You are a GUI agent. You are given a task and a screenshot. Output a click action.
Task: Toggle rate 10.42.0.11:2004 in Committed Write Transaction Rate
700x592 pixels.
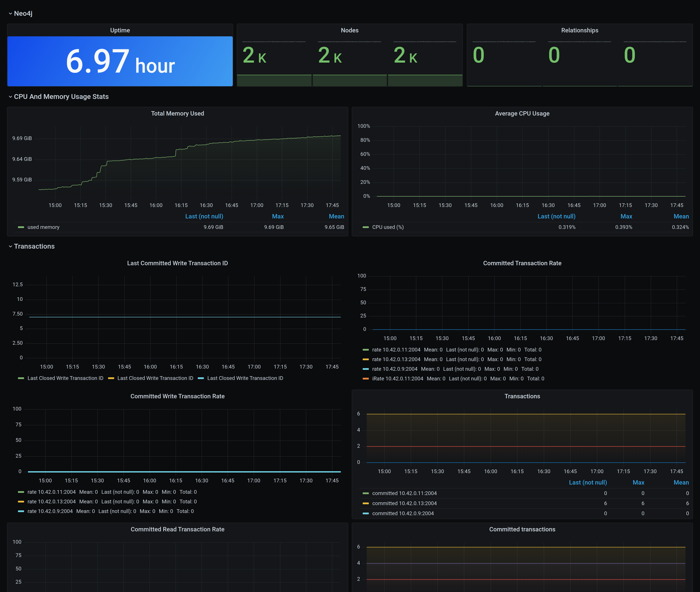pyautogui.click(x=51, y=492)
